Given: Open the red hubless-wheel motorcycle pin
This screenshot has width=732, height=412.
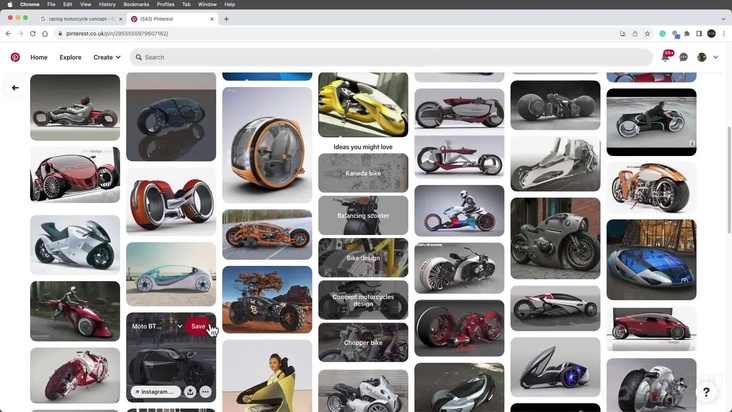Looking at the screenshot, I should coord(171,201).
